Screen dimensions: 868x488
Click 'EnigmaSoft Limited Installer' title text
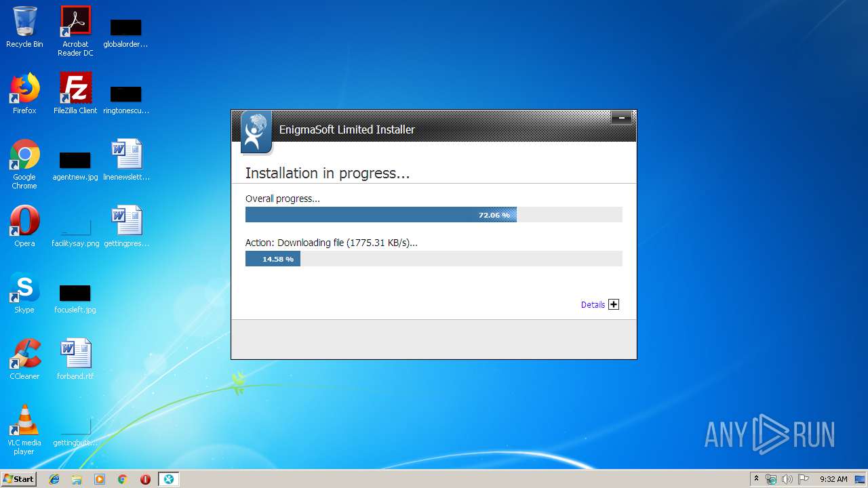(347, 129)
